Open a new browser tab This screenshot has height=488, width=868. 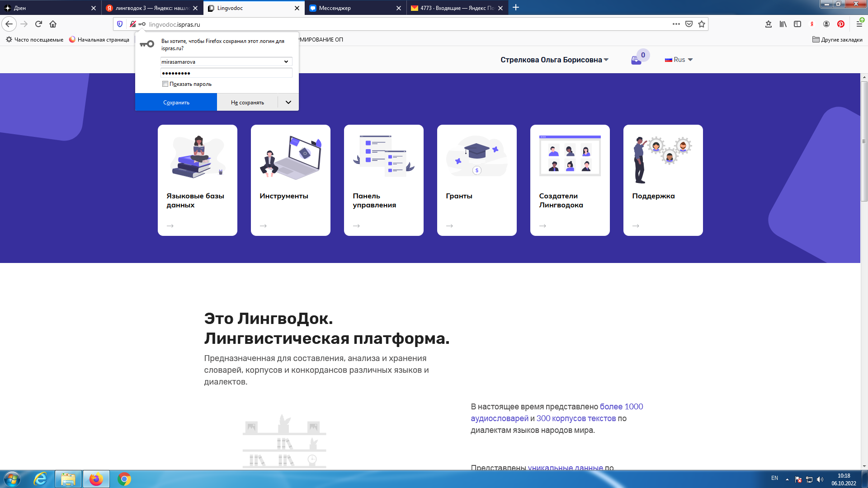click(x=516, y=8)
